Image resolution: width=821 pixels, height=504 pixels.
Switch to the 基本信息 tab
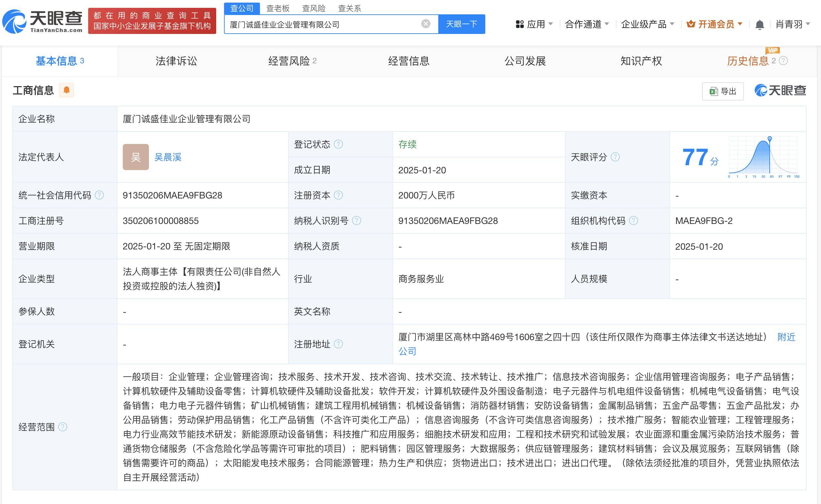click(x=60, y=61)
